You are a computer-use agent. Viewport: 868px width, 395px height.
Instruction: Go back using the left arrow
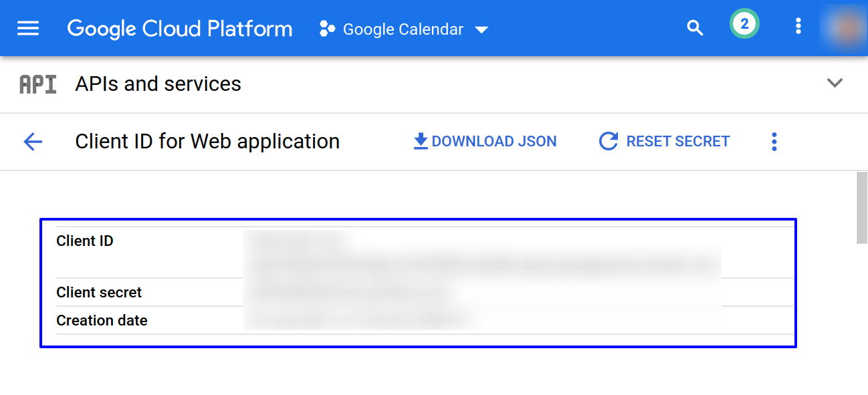pyautogui.click(x=33, y=142)
